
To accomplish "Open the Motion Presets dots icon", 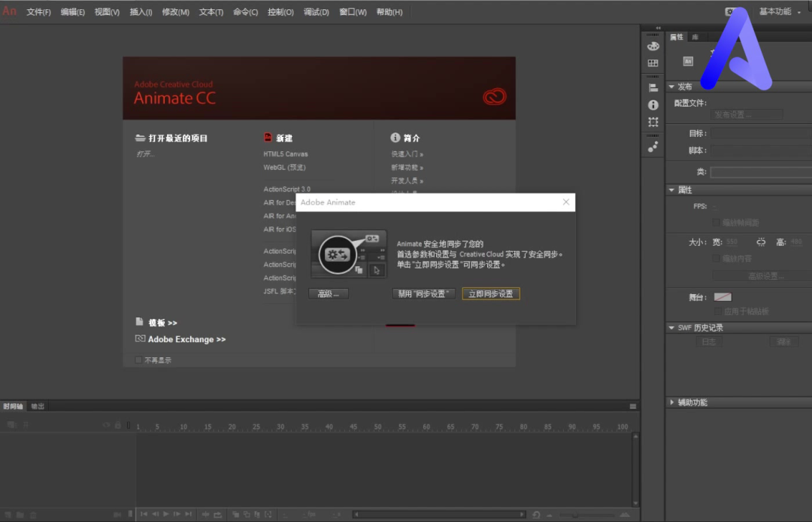I will click(653, 147).
